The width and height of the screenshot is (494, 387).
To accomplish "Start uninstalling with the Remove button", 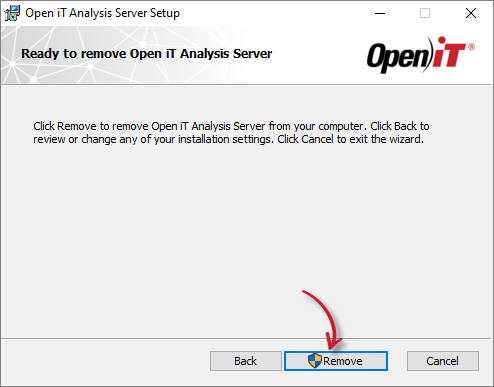I will [x=336, y=361].
